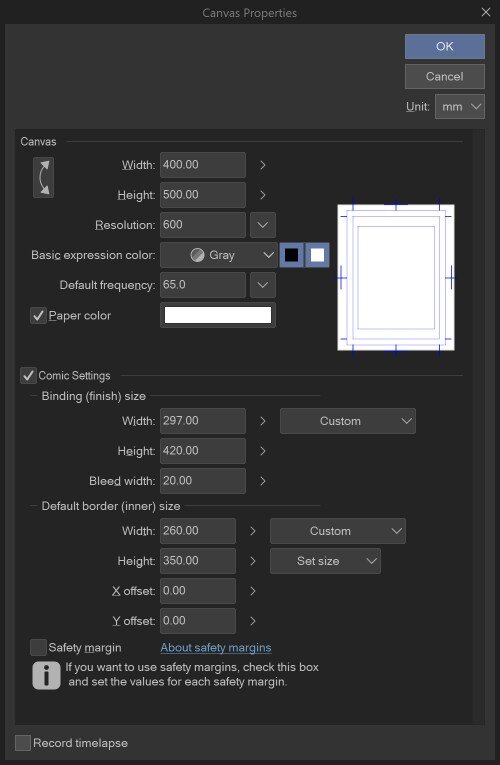Open slider arrow next to Binding Width
500x765 pixels.
(262, 421)
